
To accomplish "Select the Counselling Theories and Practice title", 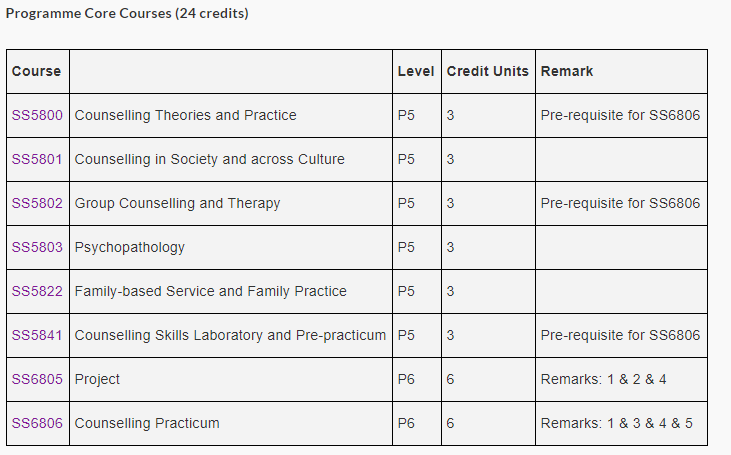I will 186,115.
